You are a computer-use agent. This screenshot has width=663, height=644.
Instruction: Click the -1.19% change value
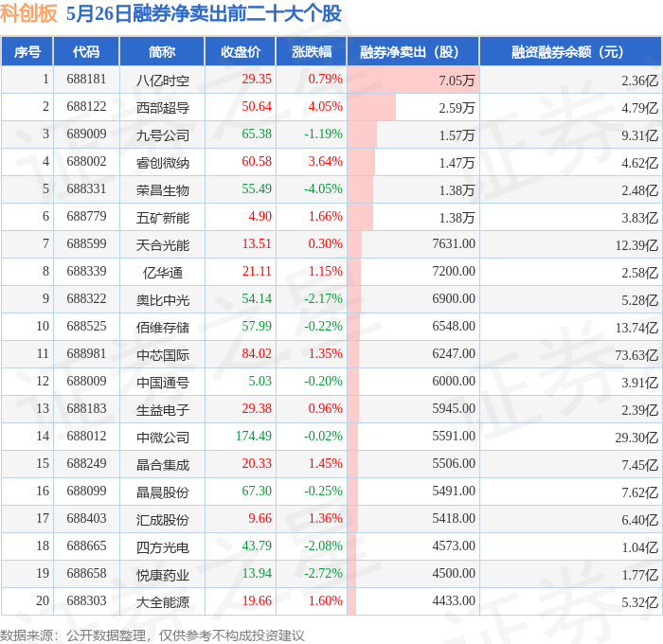coord(324,134)
